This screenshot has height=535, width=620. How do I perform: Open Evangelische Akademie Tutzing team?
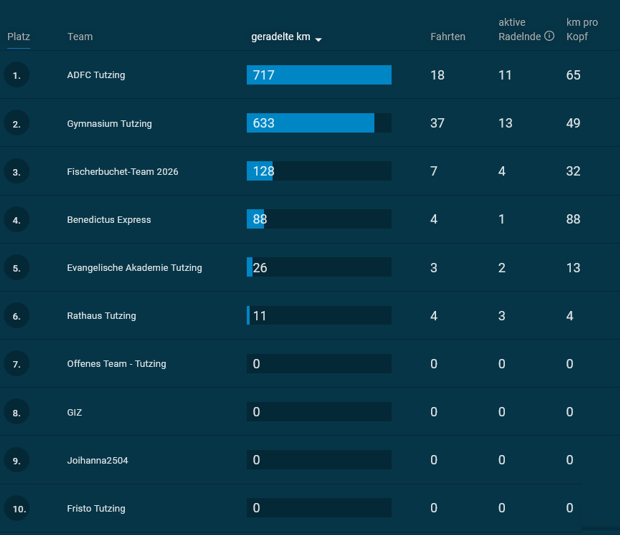pyautogui.click(x=134, y=268)
